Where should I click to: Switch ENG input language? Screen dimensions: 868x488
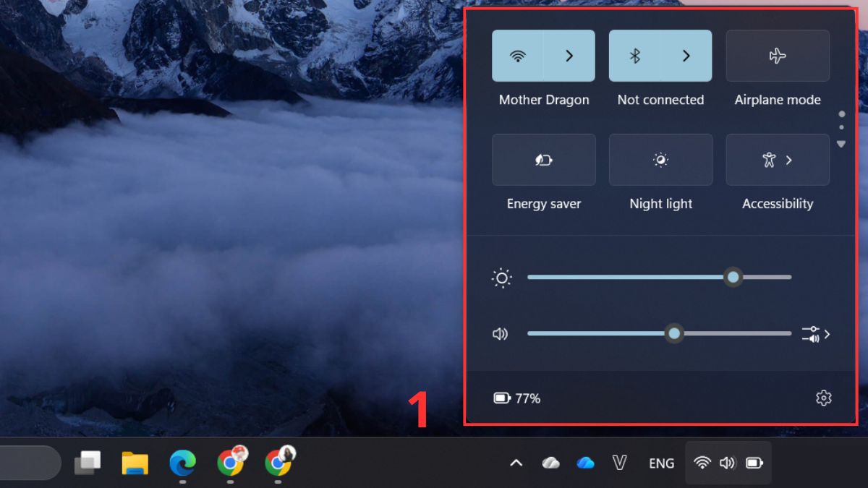(x=661, y=463)
